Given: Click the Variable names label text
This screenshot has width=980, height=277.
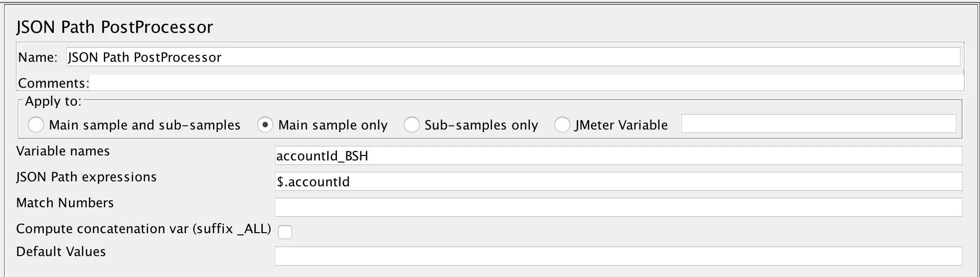Looking at the screenshot, I should [x=63, y=151].
